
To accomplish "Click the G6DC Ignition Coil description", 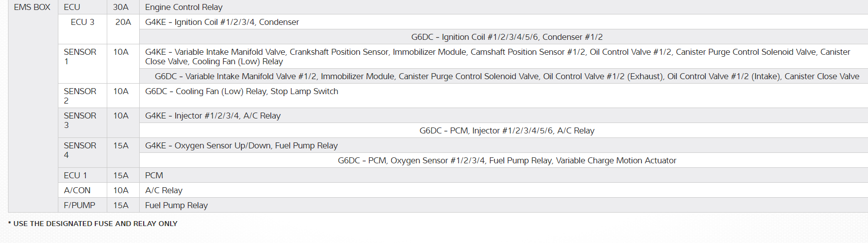I will point(507,37).
